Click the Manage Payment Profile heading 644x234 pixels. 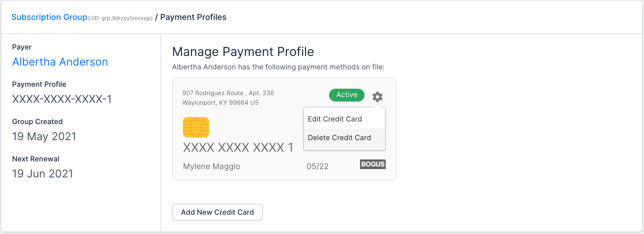[243, 52]
